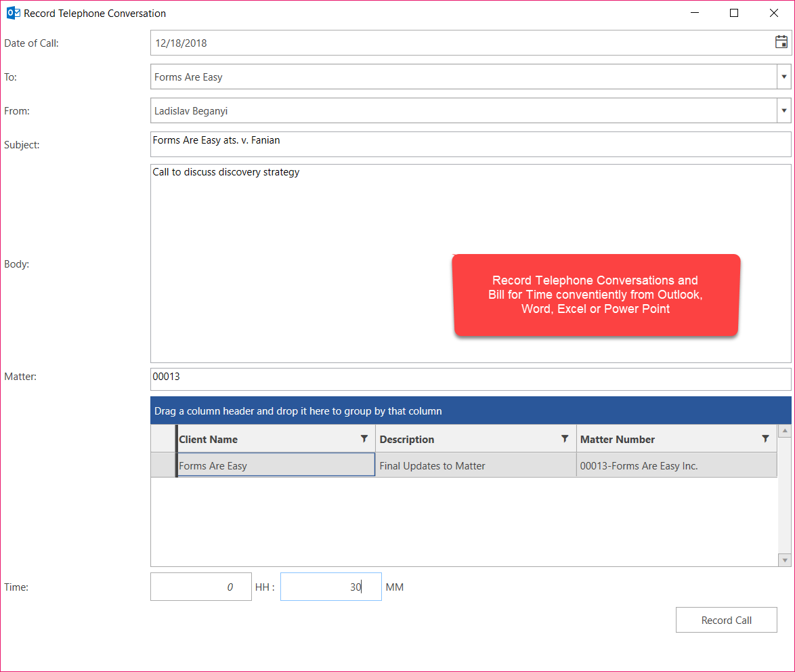Image resolution: width=795 pixels, height=672 pixels.
Task: Click the Description column filter icon
Action: pos(564,439)
